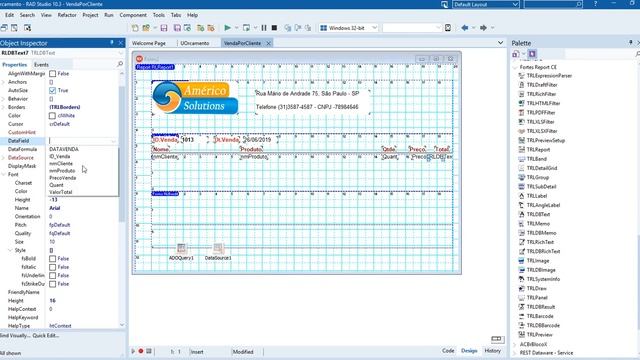Select the Nome label on the report
The image size is (640, 360).
[x=161, y=149]
